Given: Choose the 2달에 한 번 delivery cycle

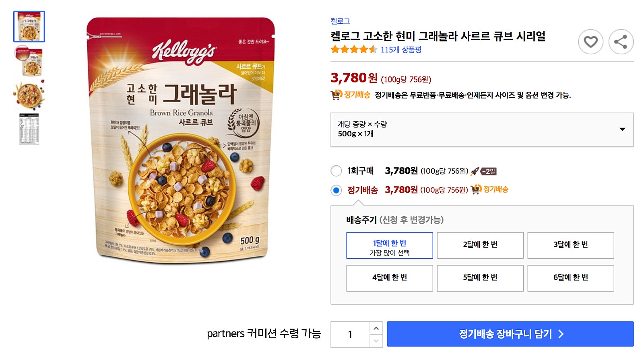Looking at the screenshot, I should click(x=480, y=245).
